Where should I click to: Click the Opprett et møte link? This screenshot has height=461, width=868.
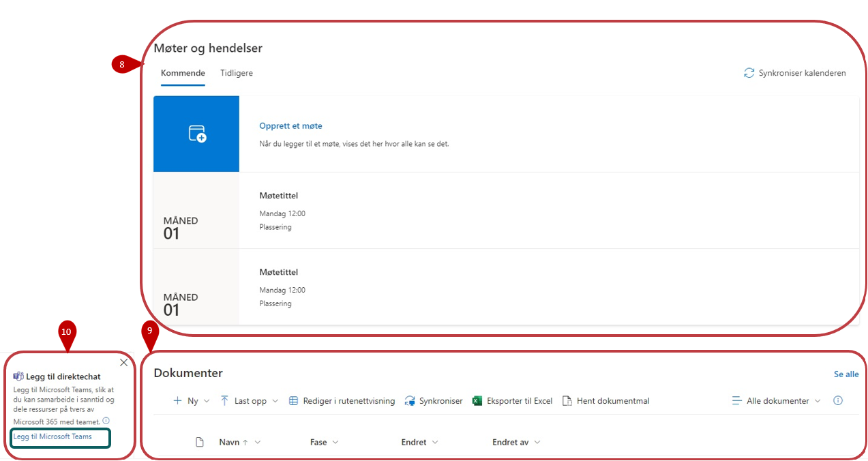click(290, 126)
